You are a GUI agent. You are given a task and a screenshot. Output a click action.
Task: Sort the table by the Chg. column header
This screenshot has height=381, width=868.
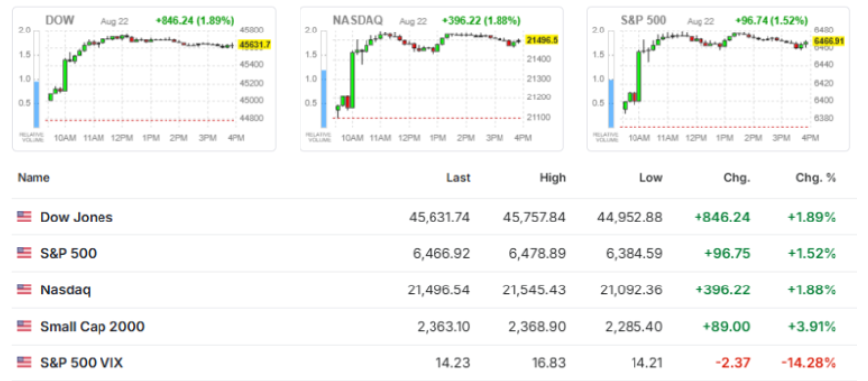[737, 178]
